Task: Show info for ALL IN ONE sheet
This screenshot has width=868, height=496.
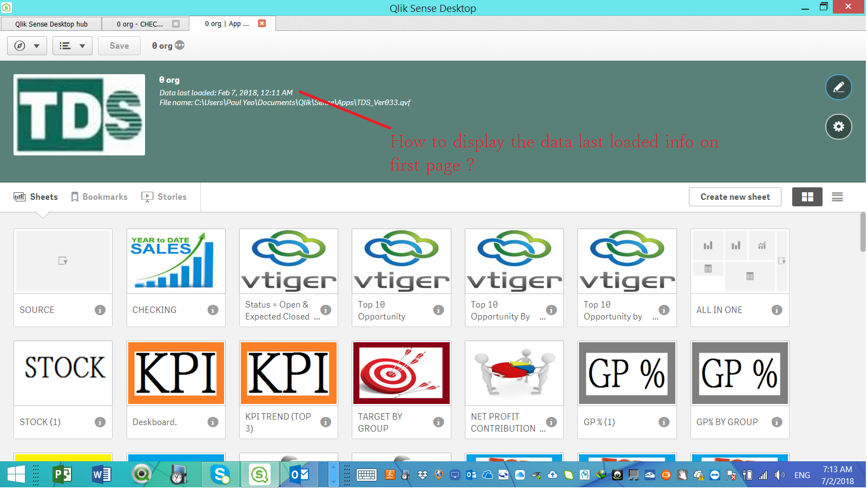Action: [777, 310]
